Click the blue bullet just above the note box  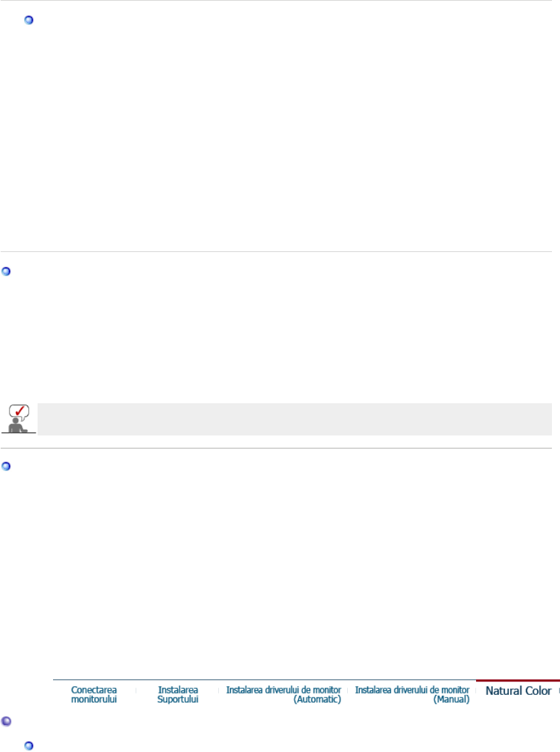(6, 272)
